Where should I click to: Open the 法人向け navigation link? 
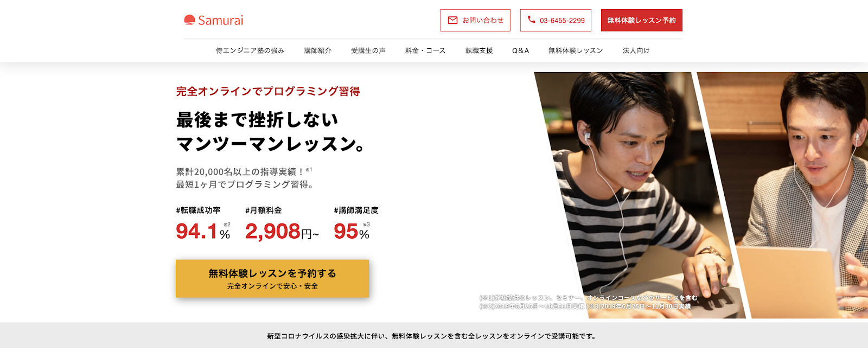coord(636,50)
